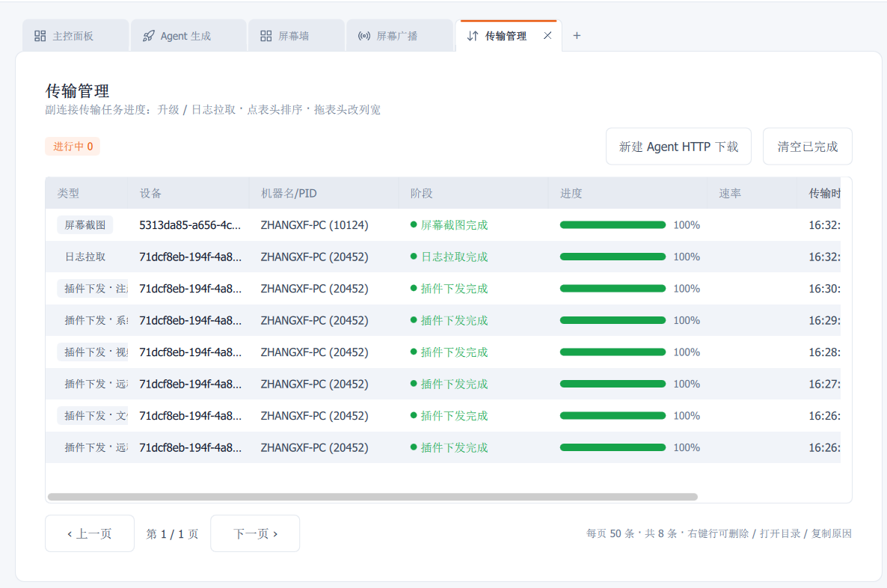This screenshot has width=887, height=588.
Task: Open the 主控面板 tab
Action: click(x=76, y=36)
